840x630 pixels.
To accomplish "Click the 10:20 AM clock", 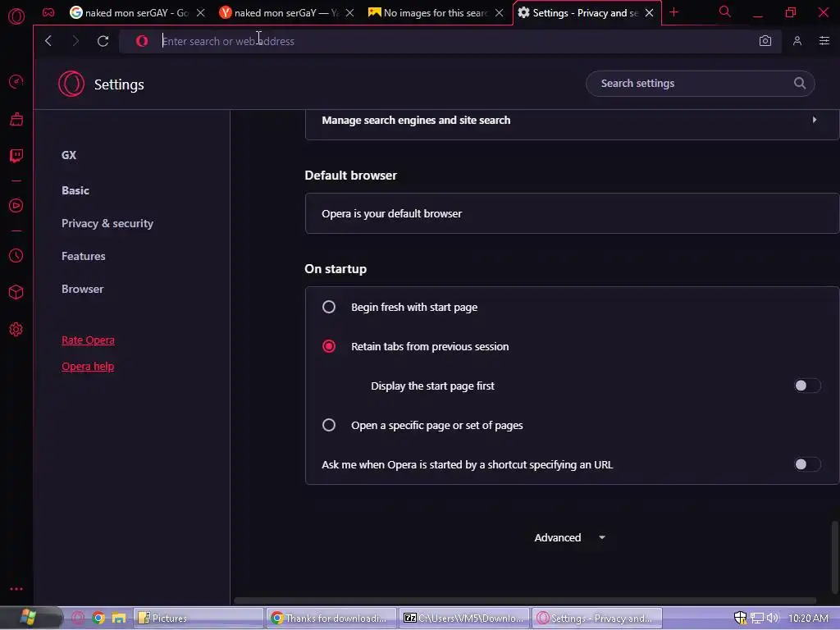I will pyautogui.click(x=808, y=618).
